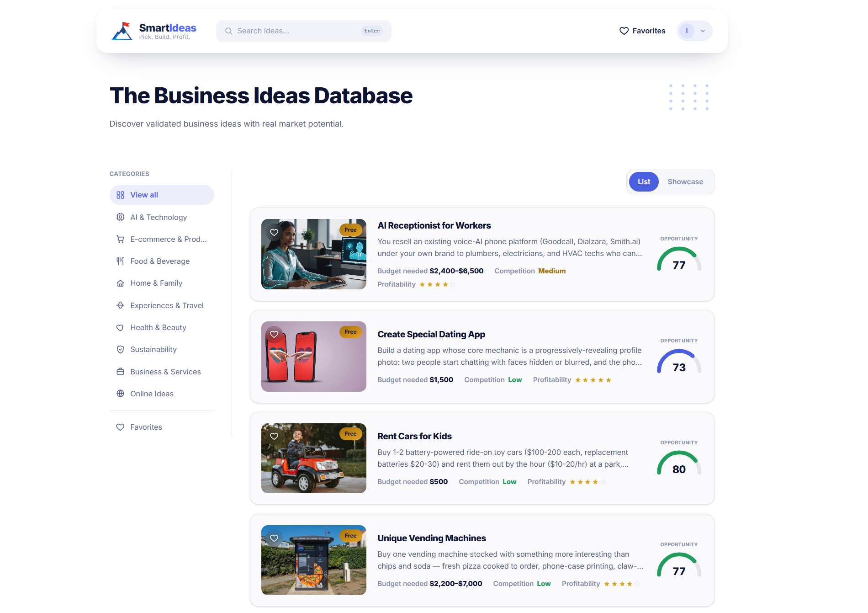Screen dimensions: 868x613
Task: Select the AI & Technology category
Action: 162,217
